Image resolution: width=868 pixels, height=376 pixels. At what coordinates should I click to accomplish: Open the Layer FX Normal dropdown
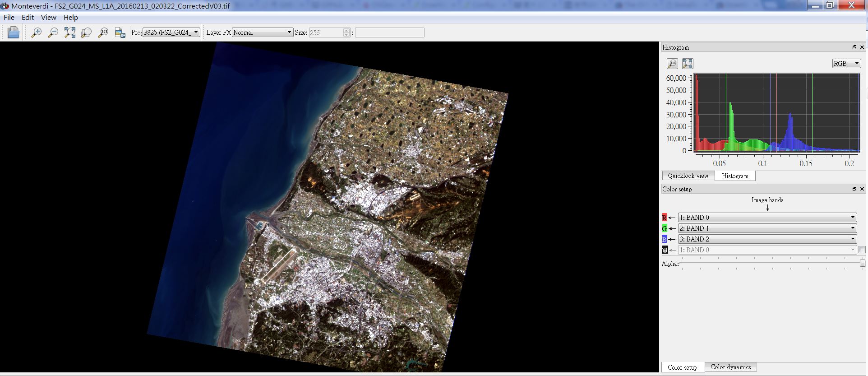coord(262,32)
